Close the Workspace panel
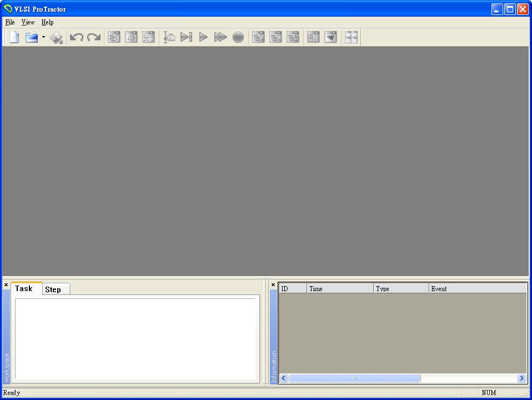 pos(6,285)
